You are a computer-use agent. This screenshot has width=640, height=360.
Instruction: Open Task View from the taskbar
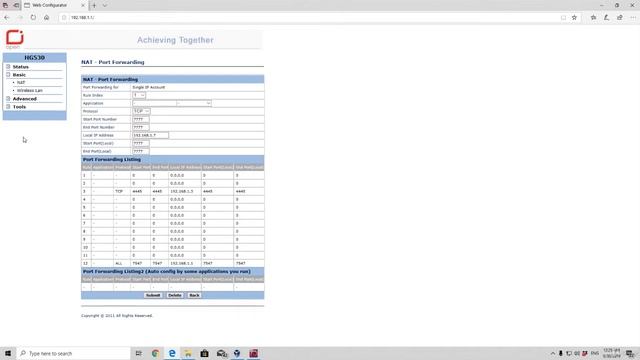pyautogui.click(x=138, y=353)
